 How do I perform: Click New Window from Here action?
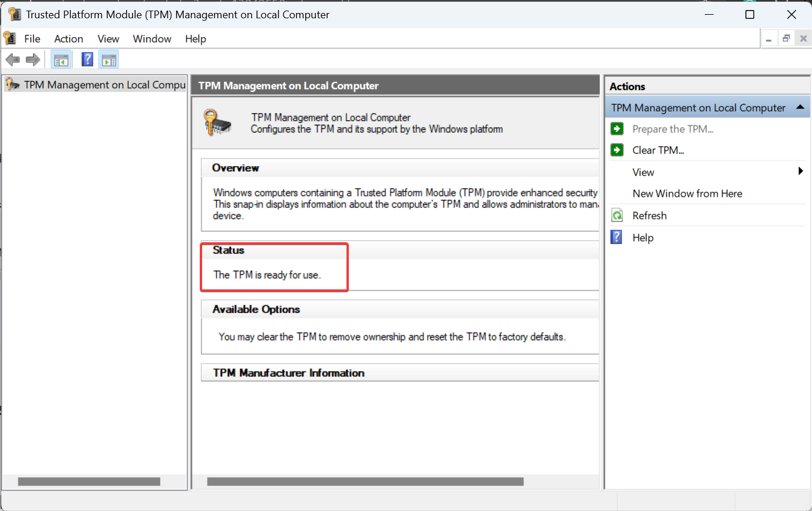point(687,193)
